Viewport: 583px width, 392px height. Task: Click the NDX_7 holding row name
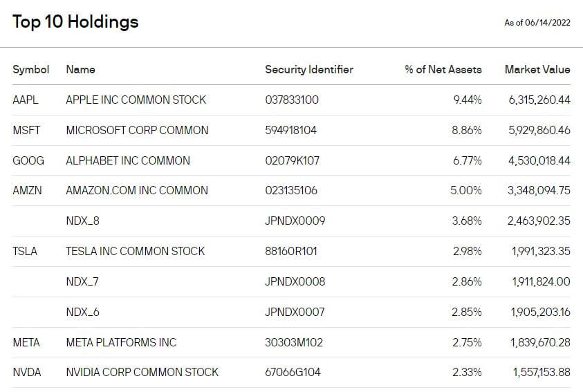click(83, 281)
